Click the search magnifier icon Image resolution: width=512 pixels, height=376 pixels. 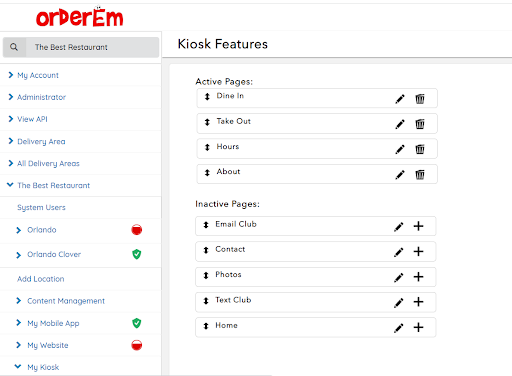coord(14,47)
